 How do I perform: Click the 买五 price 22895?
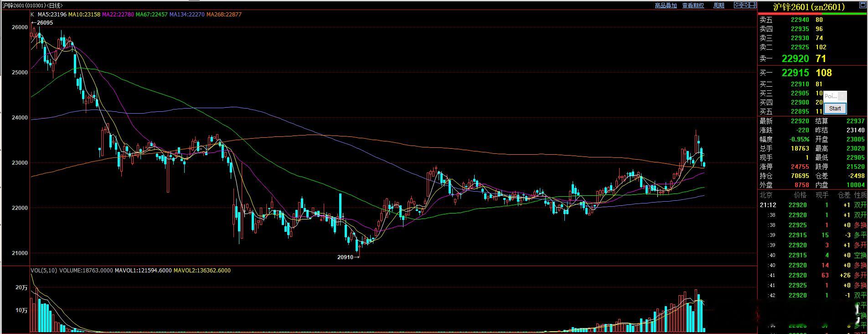click(800, 111)
